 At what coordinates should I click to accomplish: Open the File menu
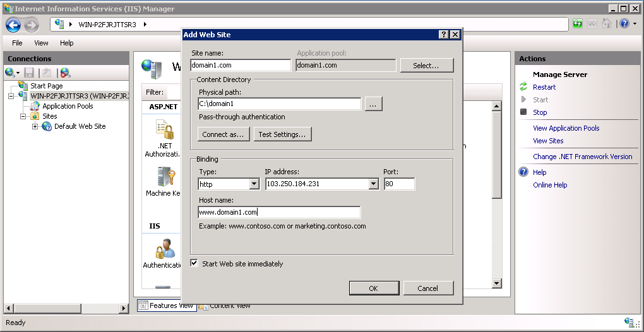point(17,43)
